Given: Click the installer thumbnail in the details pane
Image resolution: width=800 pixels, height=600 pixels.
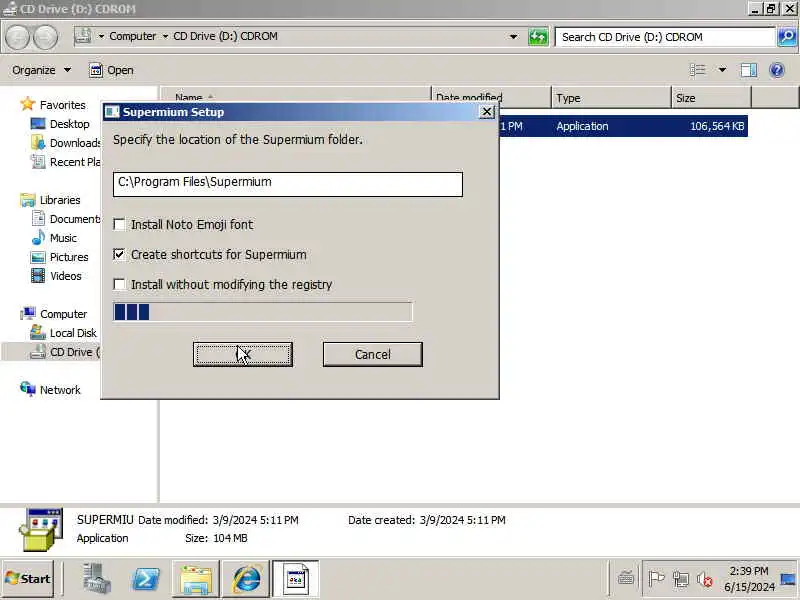Looking at the screenshot, I should 41,529.
